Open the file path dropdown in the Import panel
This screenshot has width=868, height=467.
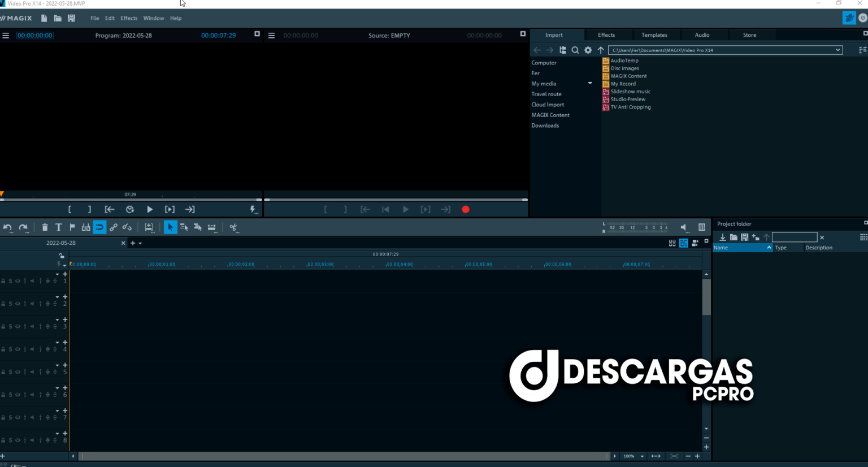point(839,50)
